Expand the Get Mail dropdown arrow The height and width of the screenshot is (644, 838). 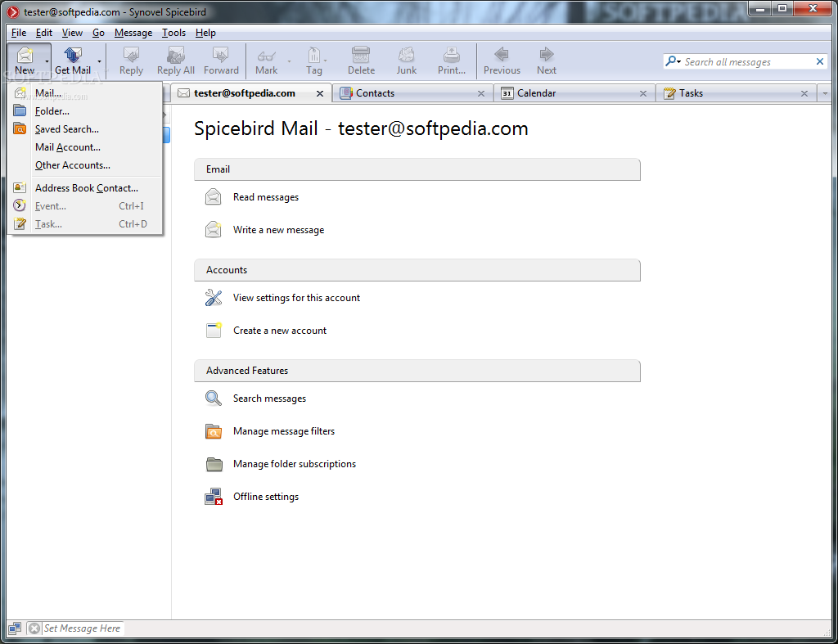point(99,61)
